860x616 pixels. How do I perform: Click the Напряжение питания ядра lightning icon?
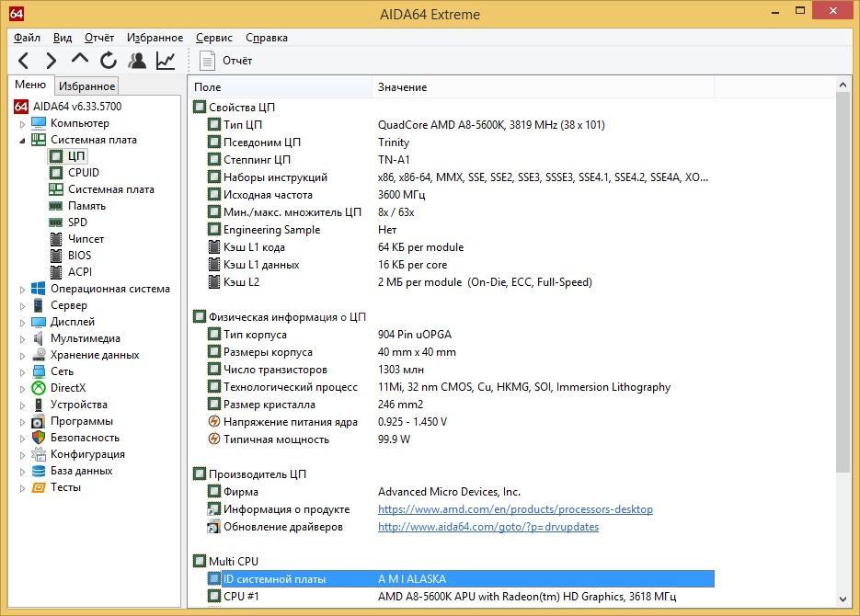pyautogui.click(x=214, y=421)
